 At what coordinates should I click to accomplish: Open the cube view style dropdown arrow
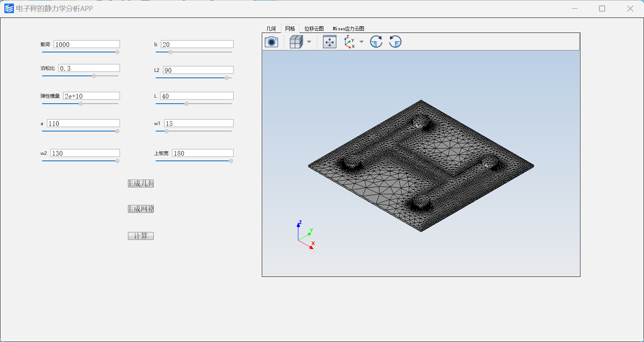[x=309, y=42]
